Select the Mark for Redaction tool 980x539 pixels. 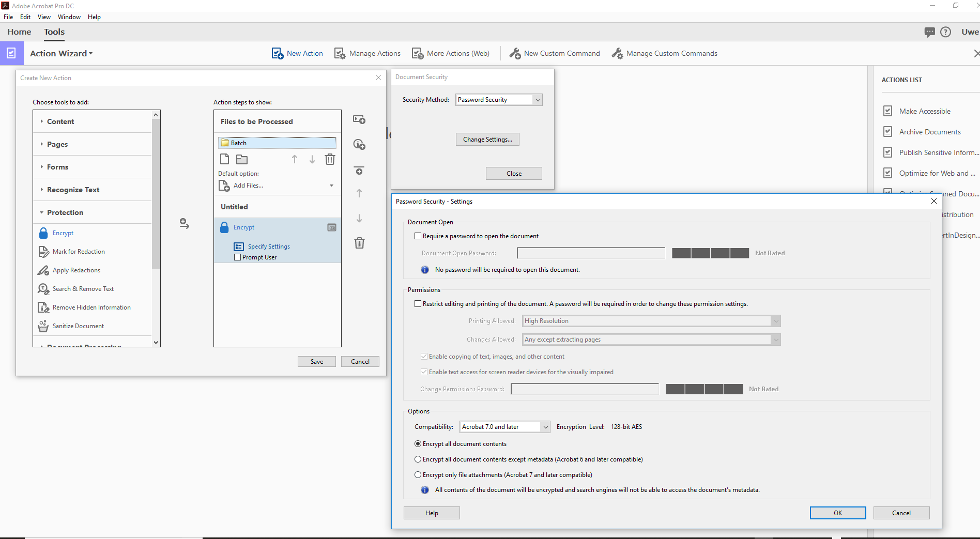[x=72, y=252]
